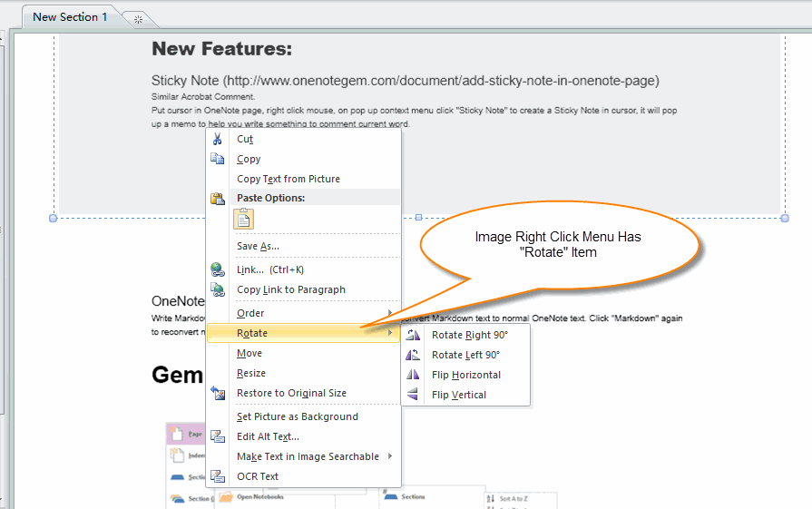
Task: Switch to New Section 1 tab
Action: [x=70, y=17]
